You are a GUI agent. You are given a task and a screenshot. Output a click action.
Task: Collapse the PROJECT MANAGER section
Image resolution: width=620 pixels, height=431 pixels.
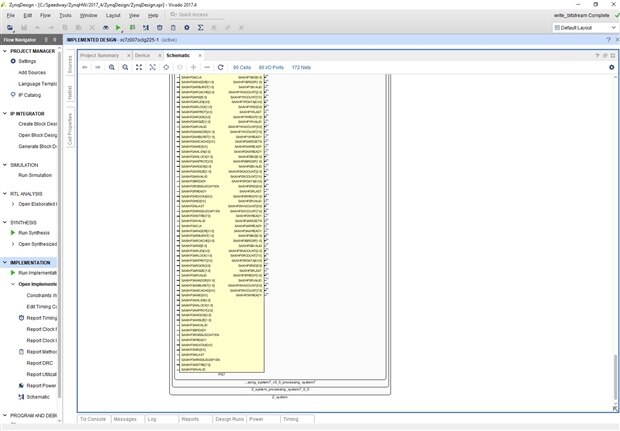click(x=5, y=50)
